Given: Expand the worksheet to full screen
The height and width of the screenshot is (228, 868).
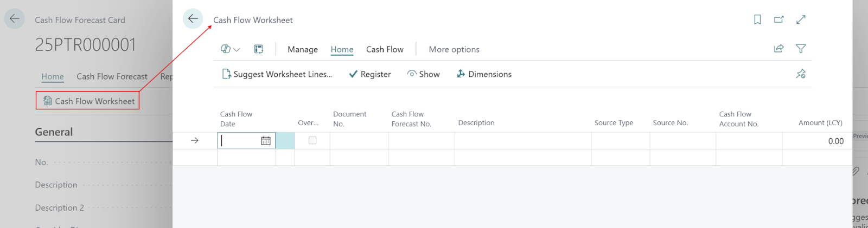Looking at the screenshot, I should pyautogui.click(x=801, y=19).
